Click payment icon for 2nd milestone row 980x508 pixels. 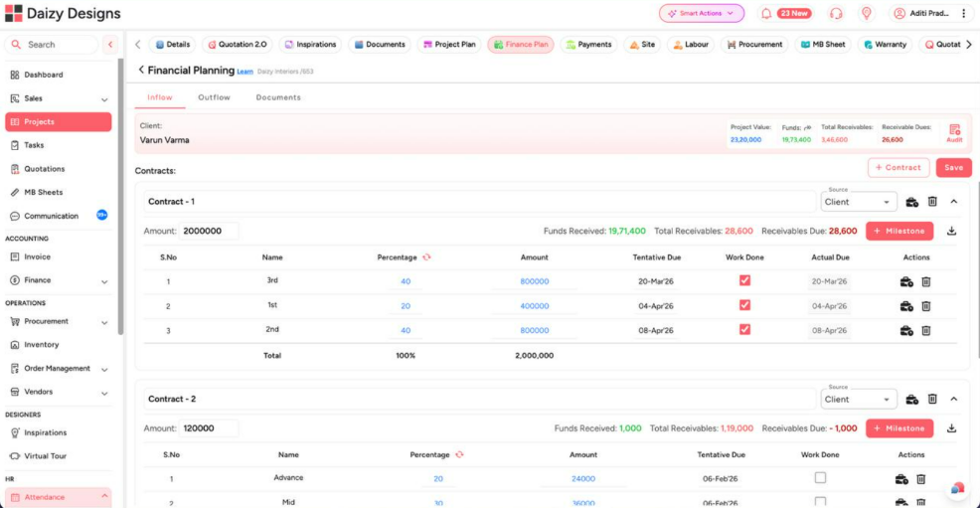pos(906,330)
